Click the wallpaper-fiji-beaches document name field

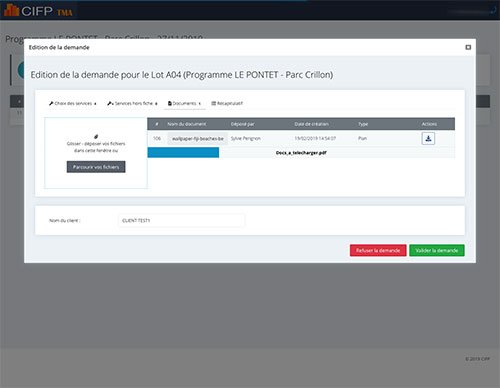pos(198,138)
